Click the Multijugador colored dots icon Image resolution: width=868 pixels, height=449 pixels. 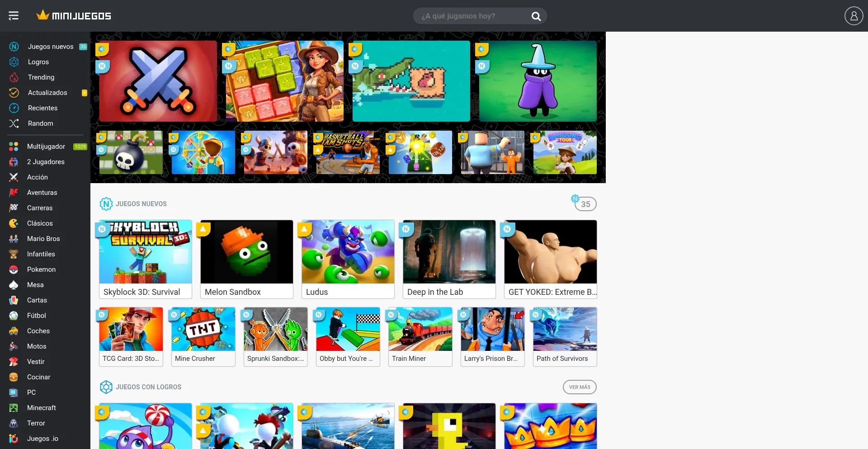14,147
